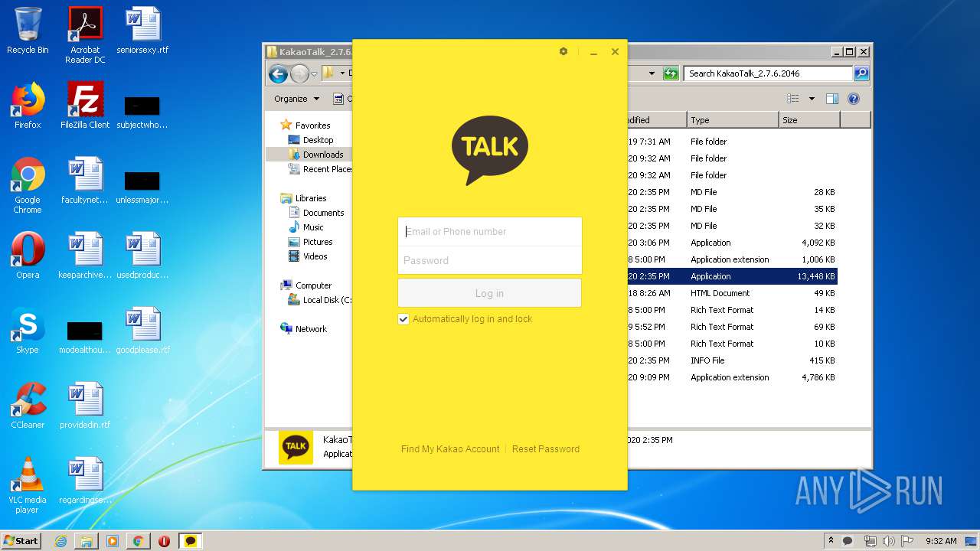980x551 pixels.
Task: Select Favorites in navigation pane
Action: click(x=306, y=126)
